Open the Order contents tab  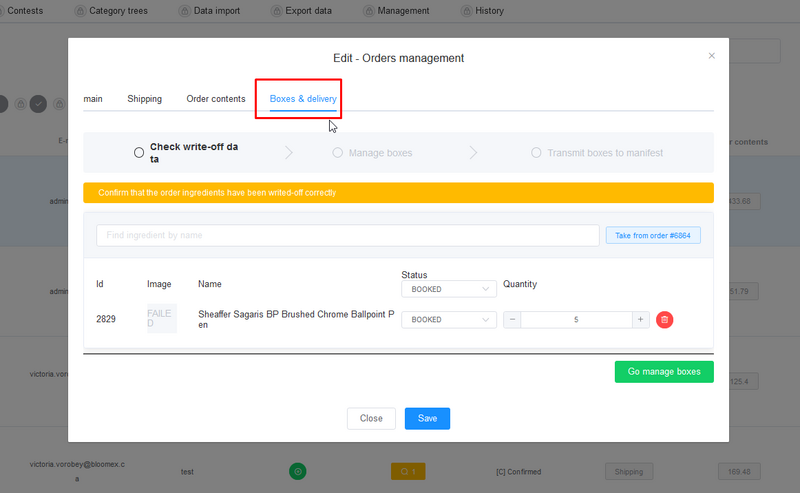click(216, 99)
